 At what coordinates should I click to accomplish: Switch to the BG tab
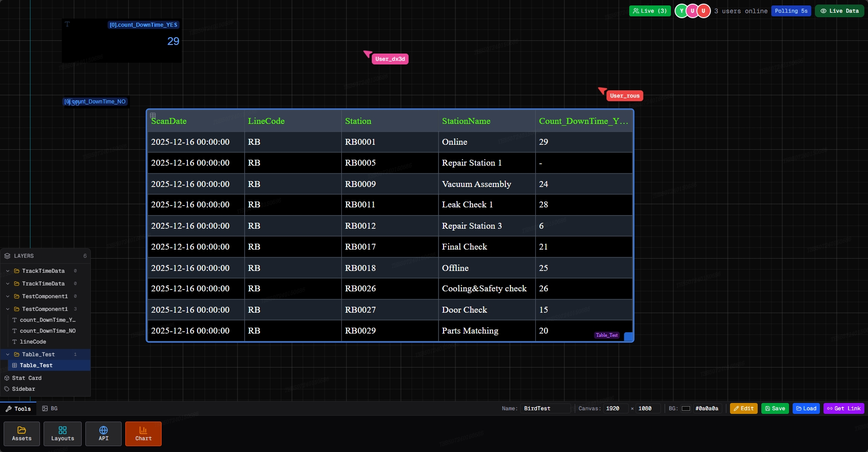(50, 408)
